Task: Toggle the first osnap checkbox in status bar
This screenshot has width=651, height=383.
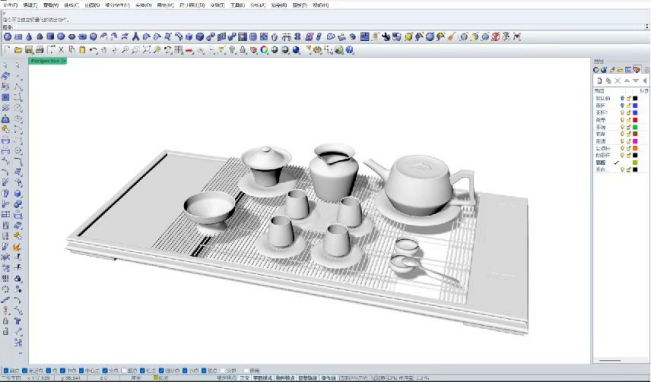Action: click(6, 371)
